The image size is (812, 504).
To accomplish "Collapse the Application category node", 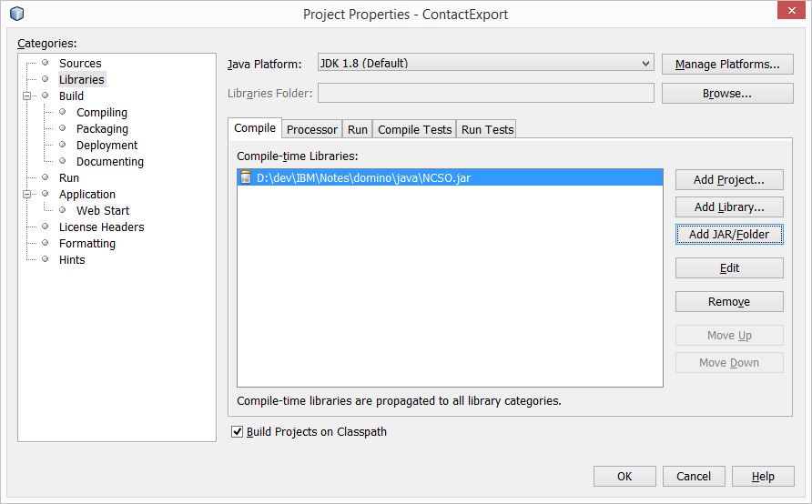I will tap(27, 194).
